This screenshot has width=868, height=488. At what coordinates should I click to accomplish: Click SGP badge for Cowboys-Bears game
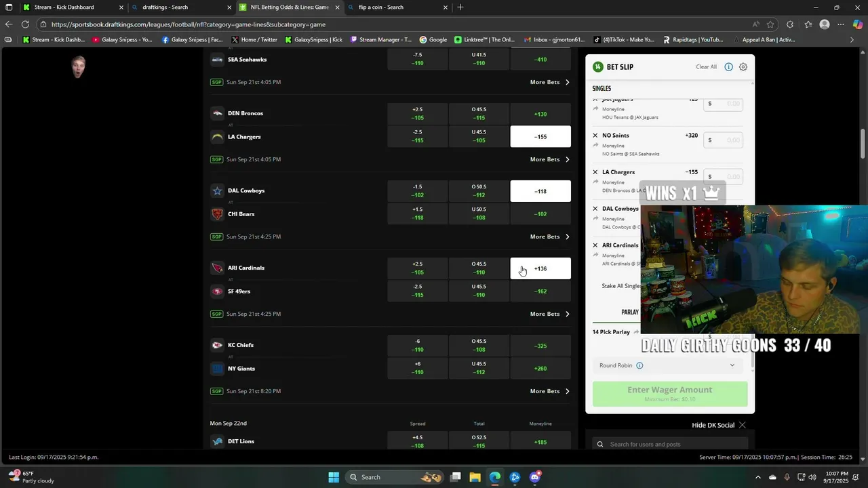click(x=216, y=237)
